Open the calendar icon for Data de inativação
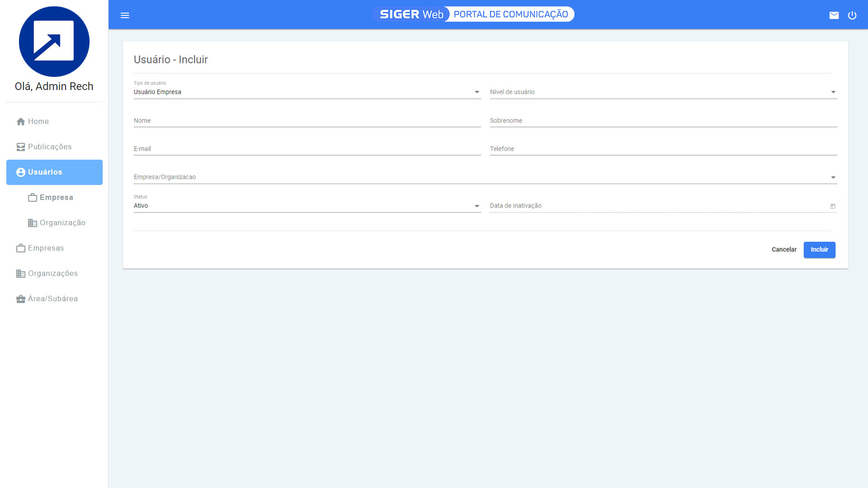The image size is (868, 488). click(833, 206)
